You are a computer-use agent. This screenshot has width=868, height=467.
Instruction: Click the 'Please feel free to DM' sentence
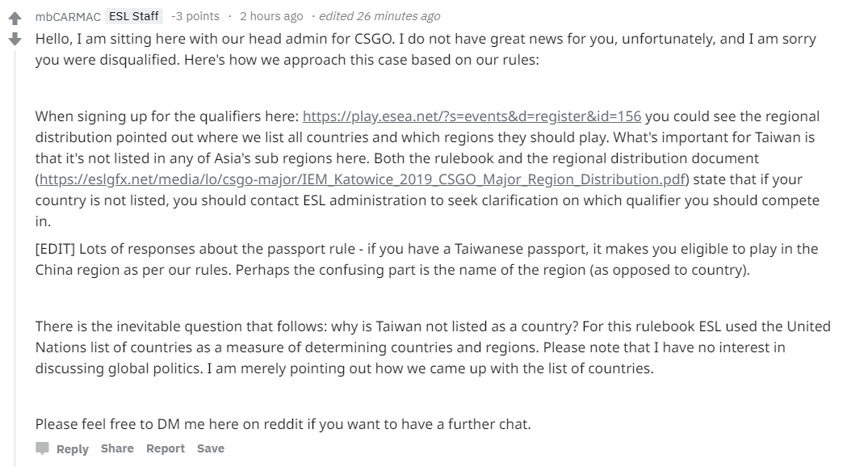coord(283,423)
